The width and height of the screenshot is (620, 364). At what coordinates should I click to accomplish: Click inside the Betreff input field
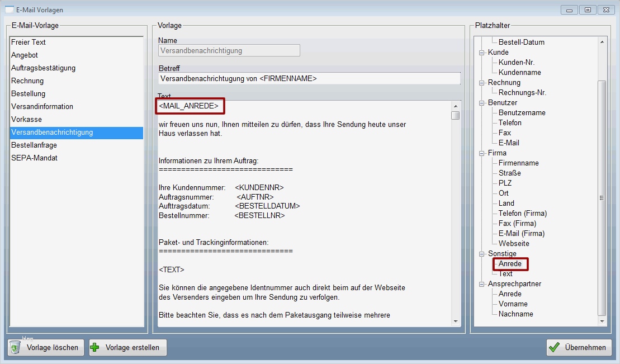[307, 78]
